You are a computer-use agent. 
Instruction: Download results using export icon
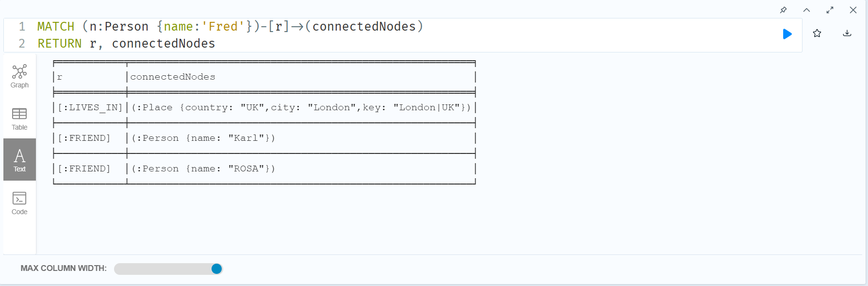[847, 33]
